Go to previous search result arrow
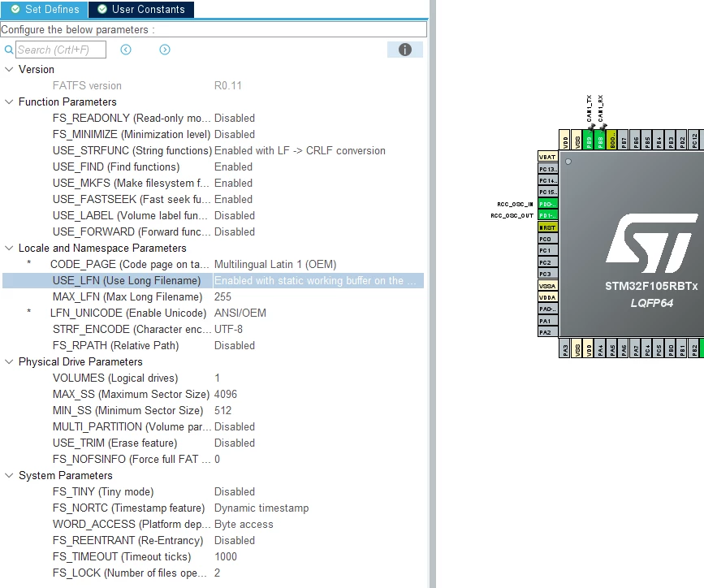 (126, 50)
